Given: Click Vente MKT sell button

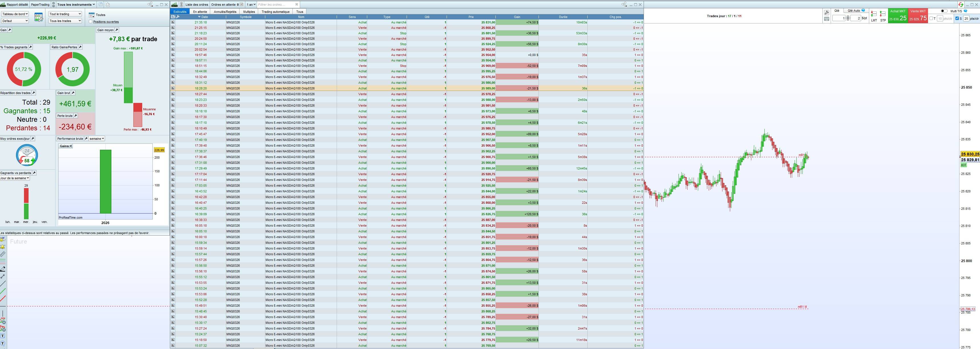Looking at the screenshot, I should (x=918, y=16).
